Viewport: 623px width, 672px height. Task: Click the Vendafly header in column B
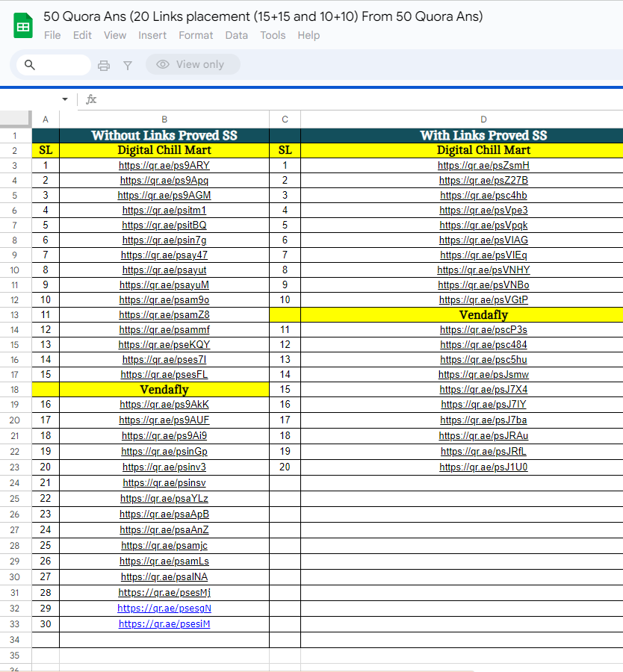[x=164, y=389]
